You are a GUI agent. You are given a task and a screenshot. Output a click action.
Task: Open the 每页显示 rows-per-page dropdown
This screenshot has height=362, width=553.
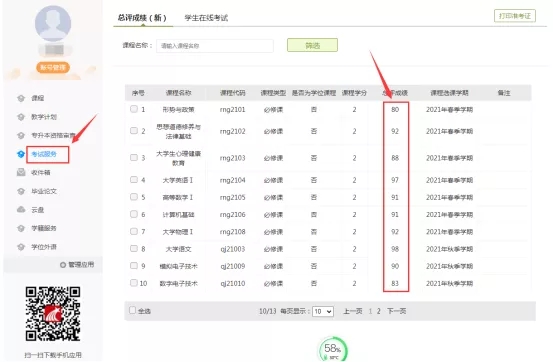[x=323, y=311]
